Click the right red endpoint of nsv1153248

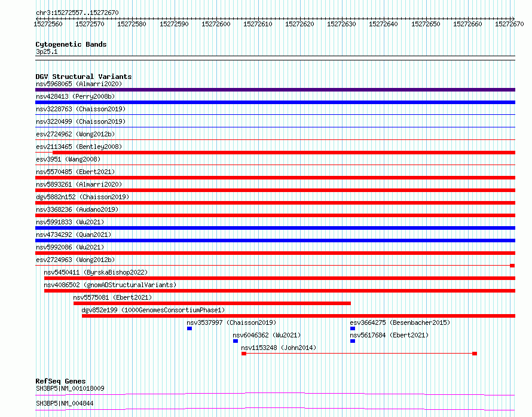pos(475,354)
